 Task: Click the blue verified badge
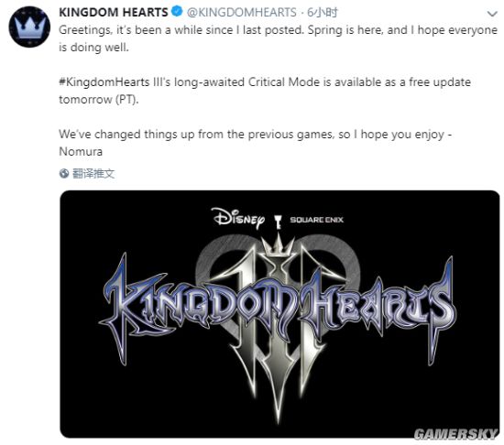click(x=177, y=12)
